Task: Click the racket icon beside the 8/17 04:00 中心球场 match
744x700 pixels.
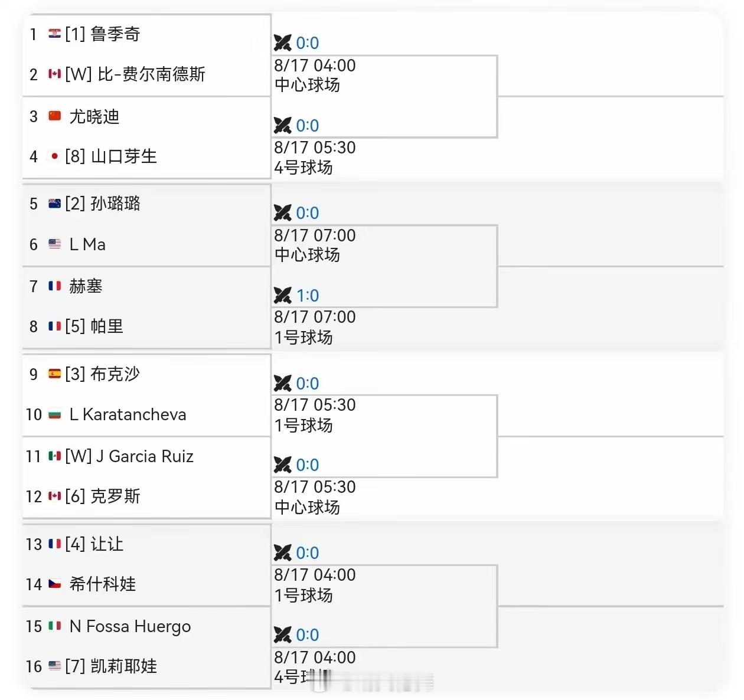Action: [283, 43]
